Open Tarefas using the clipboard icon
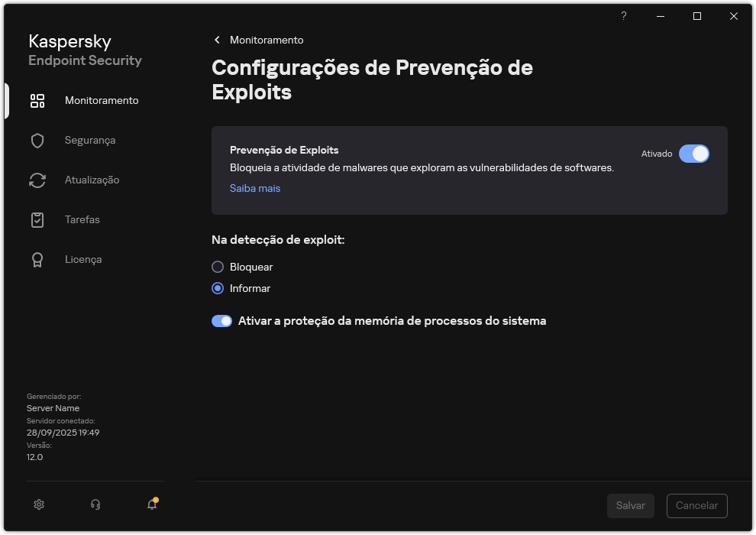This screenshot has height=535, width=756. [x=37, y=219]
